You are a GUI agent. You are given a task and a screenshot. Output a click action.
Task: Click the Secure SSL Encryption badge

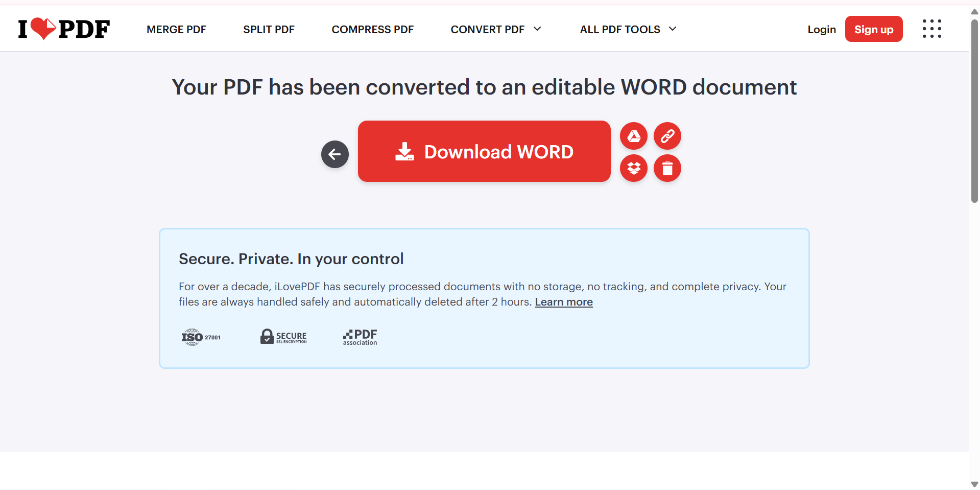(x=283, y=337)
